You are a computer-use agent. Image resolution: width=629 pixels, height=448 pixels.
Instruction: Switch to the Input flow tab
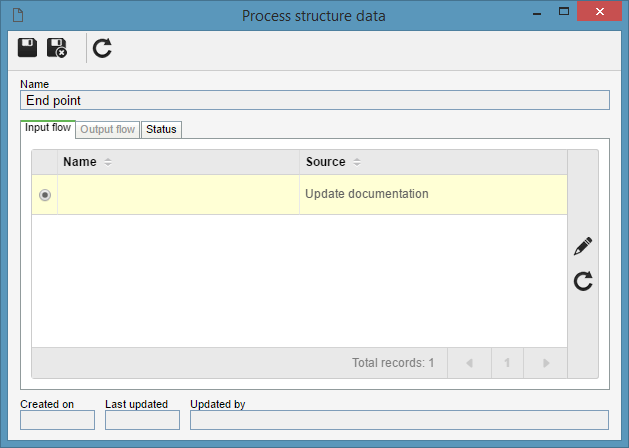(48, 128)
